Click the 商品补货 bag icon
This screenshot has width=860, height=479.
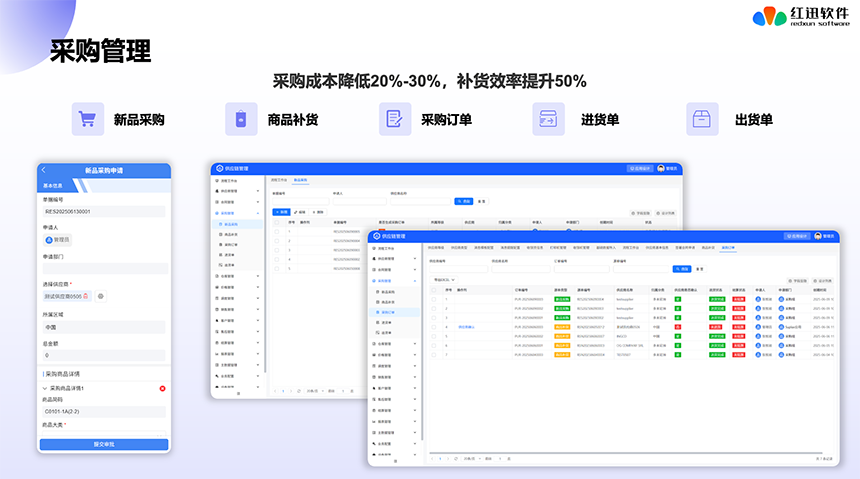click(x=241, y=119)
